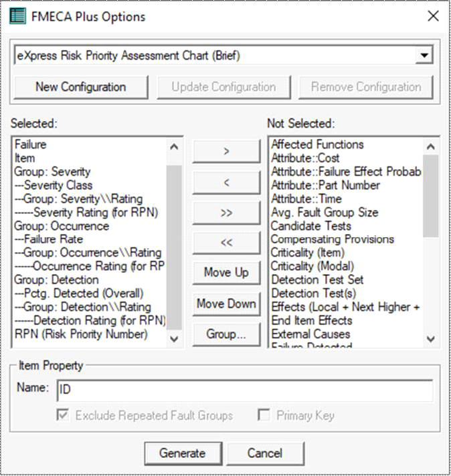Click the Remove Configuration button
Screen dimensions: 451x476
[x=366, y=87]
